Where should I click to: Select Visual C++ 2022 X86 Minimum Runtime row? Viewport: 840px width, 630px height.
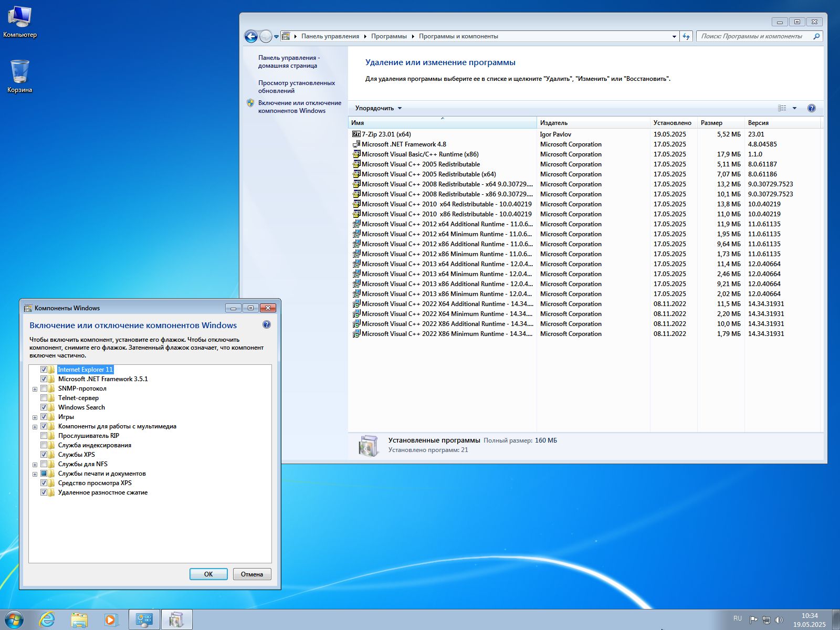tap(585, 334)
